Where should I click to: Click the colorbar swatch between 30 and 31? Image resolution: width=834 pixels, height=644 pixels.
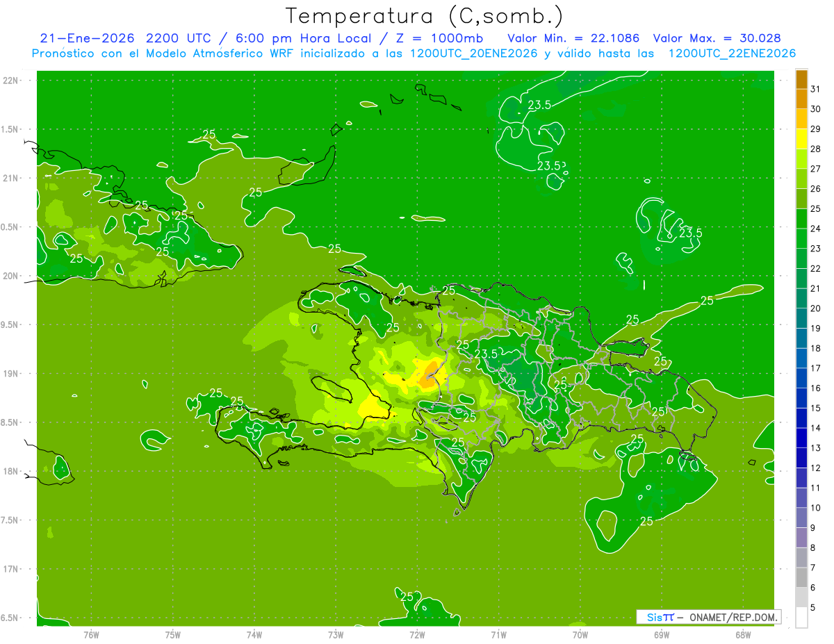(x=801, y=99)
